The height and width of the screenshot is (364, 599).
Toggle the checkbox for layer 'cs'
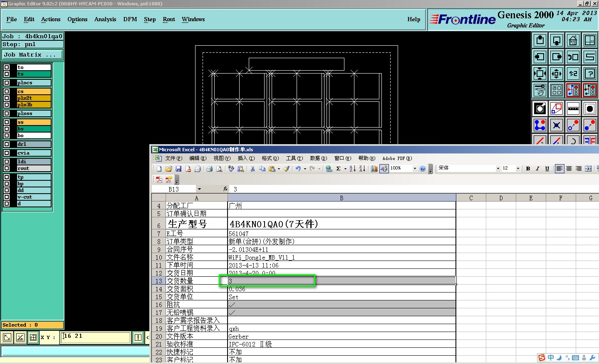pos(7,91)
